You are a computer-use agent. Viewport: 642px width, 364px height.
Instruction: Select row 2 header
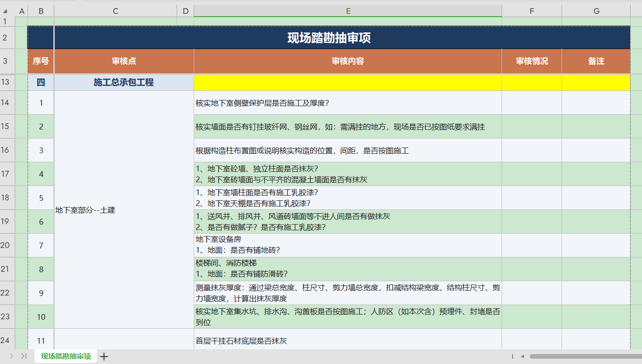tap(7, 37)
